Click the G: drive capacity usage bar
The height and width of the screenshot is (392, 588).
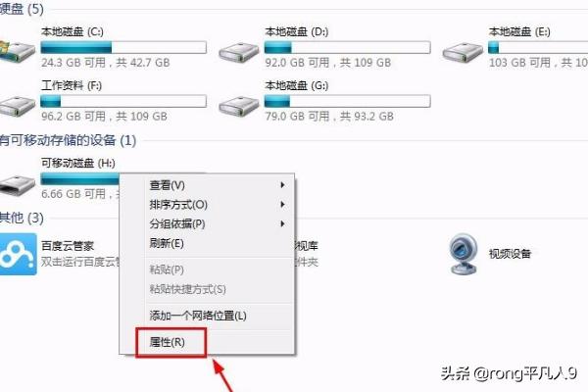pos(347,101)
